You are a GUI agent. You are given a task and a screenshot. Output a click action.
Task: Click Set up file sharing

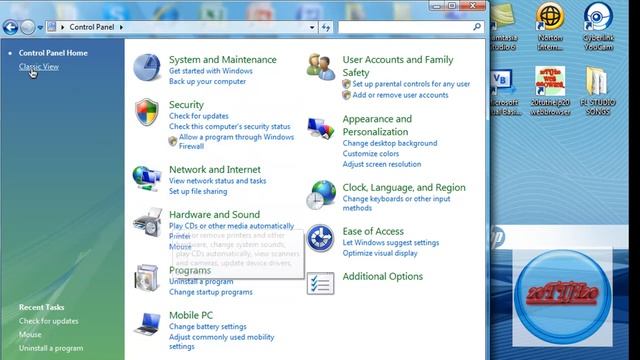pos(198,191)
